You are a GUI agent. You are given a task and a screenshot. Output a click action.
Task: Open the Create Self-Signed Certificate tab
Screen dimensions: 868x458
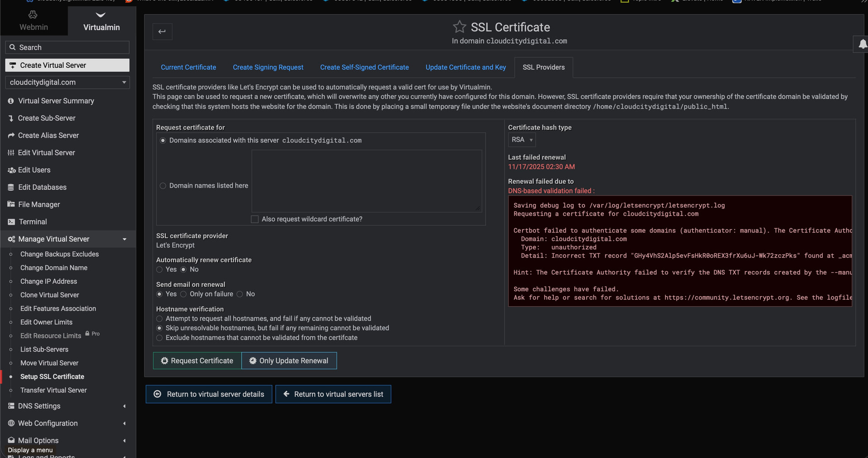364,67
